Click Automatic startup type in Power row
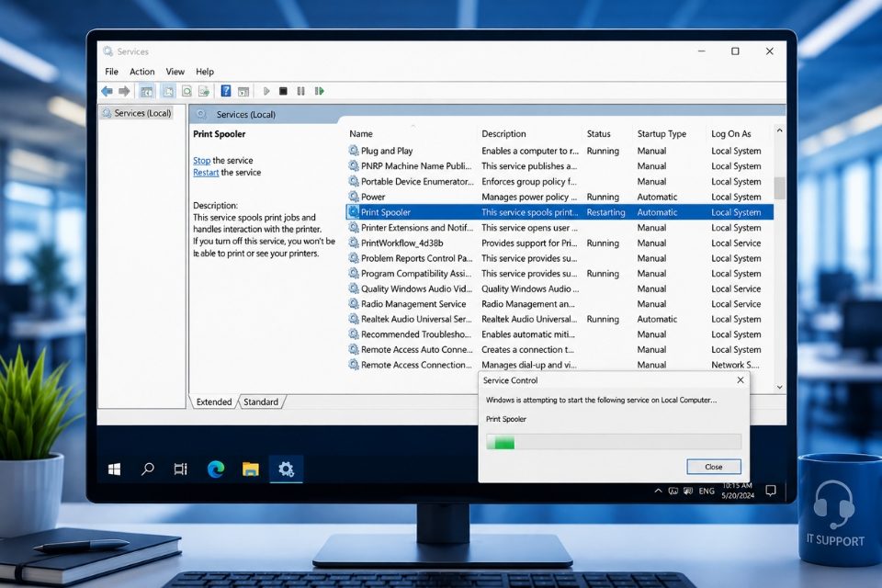 click(x=657, y=197)
